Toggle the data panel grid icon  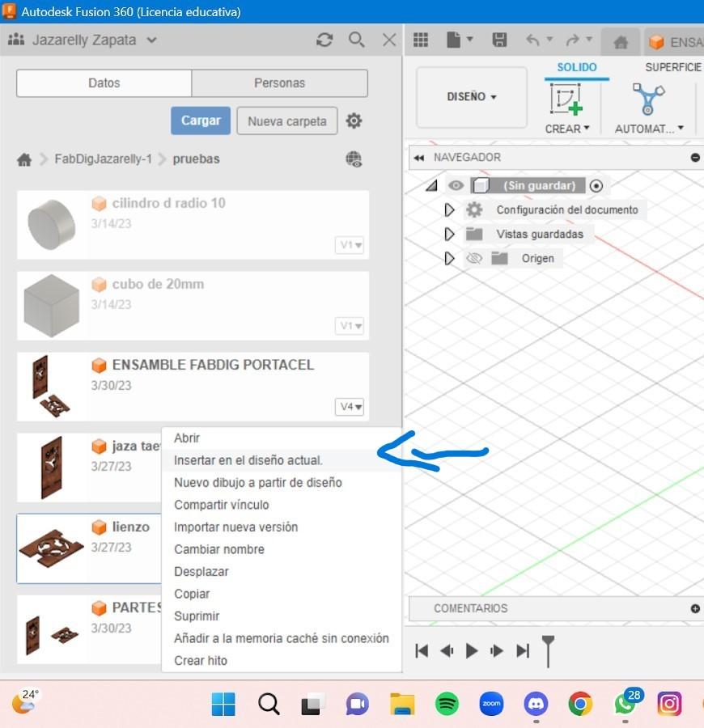click(x=421, y=40)
